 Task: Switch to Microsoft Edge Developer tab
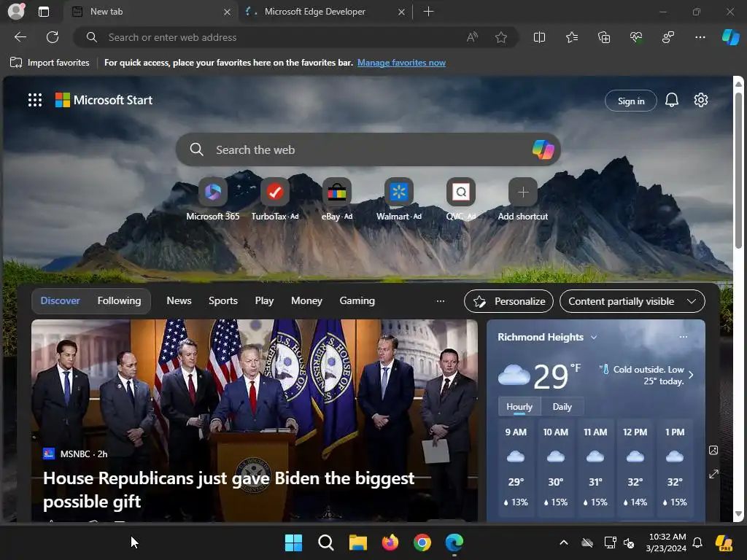325,12
